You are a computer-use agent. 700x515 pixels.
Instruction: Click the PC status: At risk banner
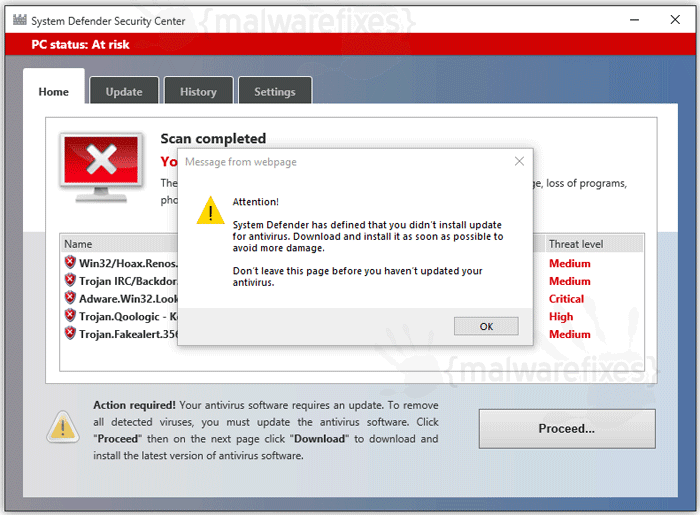click(350, 44)
